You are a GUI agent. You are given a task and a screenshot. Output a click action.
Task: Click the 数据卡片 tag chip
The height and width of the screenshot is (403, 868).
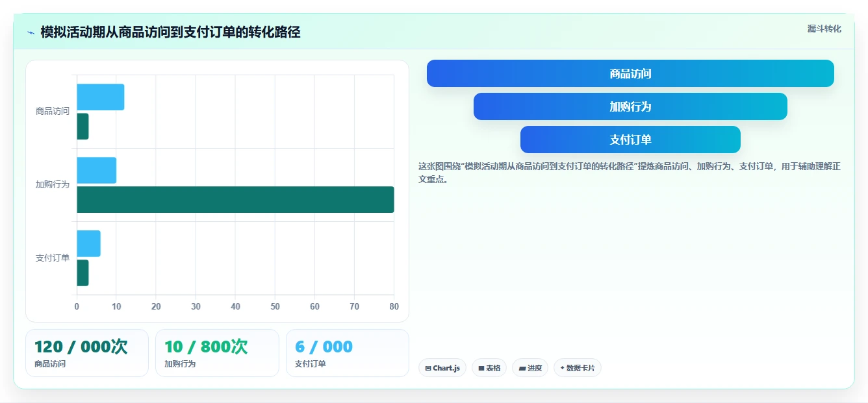coord(578,368)
